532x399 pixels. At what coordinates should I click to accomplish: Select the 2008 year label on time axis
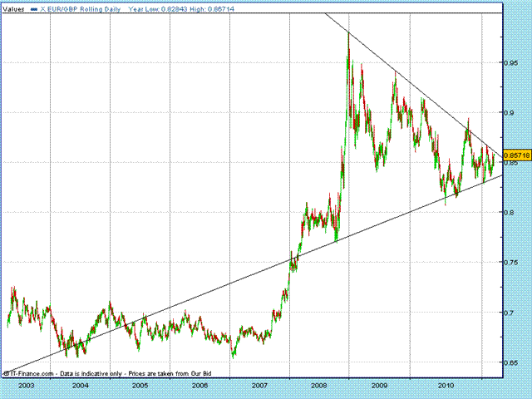[319, 387]
